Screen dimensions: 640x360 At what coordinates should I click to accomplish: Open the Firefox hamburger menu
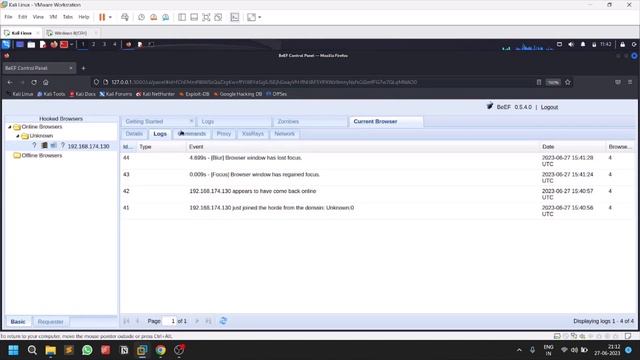coord(630,82)
